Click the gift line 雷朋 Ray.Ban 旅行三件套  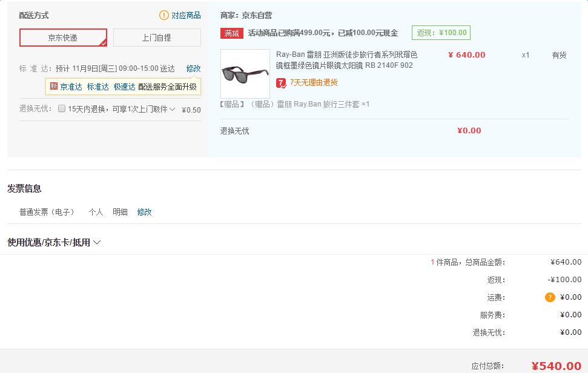pyautogui.click(x=295, y=104)
